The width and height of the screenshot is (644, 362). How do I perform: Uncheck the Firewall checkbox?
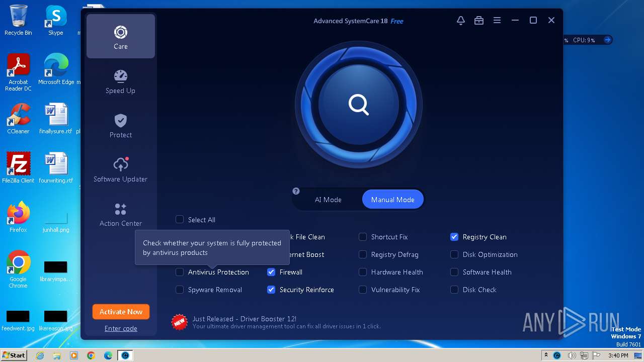pyautogui.click(x=271, y=272)
